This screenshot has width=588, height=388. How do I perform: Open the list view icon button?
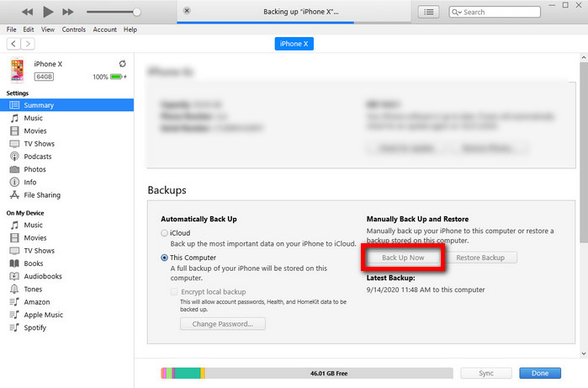point(429,12)
